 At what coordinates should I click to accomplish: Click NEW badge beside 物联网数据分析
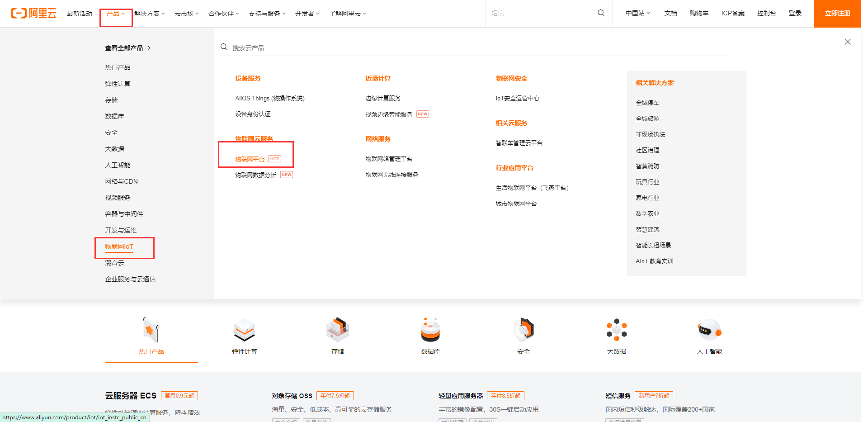tap(287, 175)
